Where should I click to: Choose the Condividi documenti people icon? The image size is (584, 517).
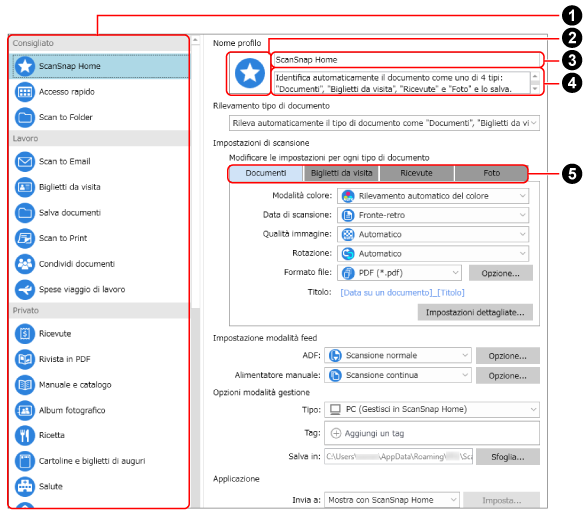tap(25, 264)
